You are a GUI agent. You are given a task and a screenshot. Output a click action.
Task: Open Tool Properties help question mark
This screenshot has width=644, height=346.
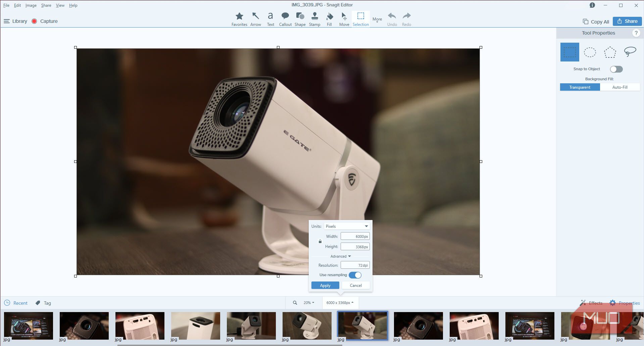coord(636,33)
